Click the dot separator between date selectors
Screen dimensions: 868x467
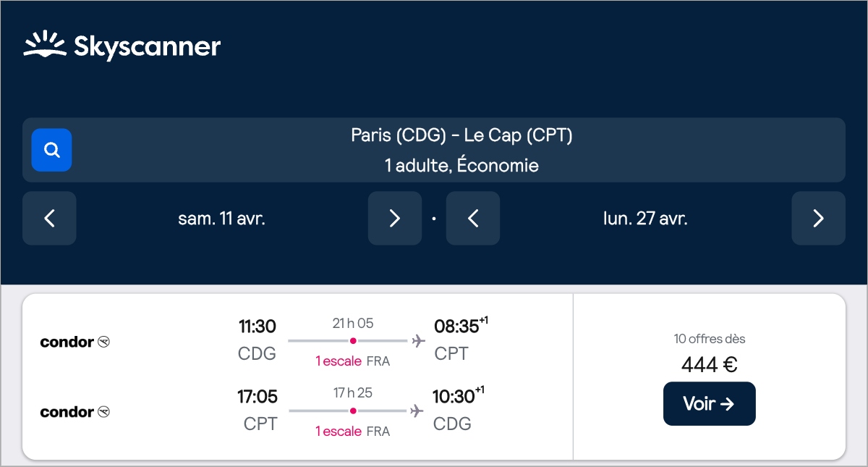click(x=434, y=218)
